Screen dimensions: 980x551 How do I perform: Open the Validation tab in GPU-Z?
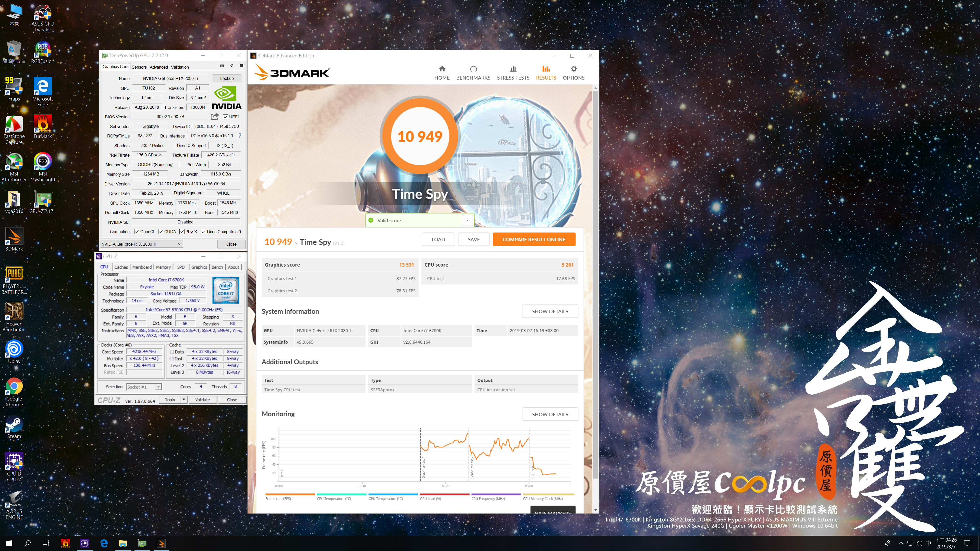pyautogui.click(x=180, y=67)
